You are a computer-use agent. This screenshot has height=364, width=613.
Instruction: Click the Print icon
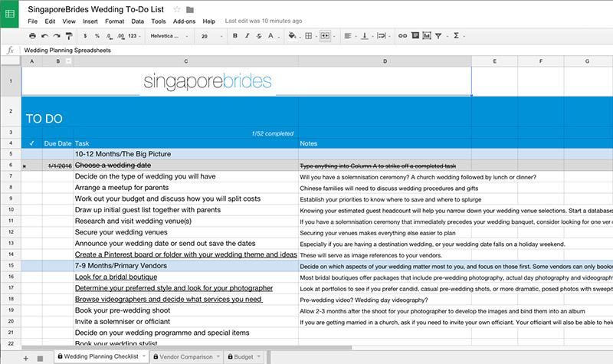click(x=32, y=36)
